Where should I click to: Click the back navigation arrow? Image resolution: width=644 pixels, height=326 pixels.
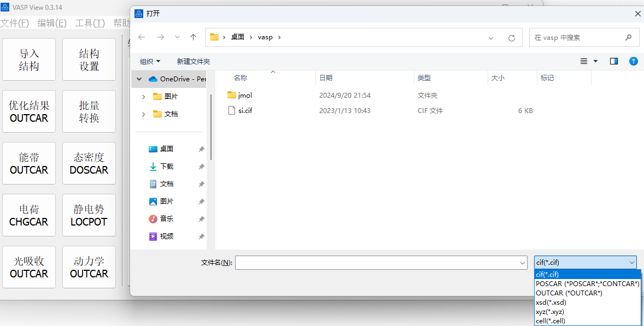(142, 37)
